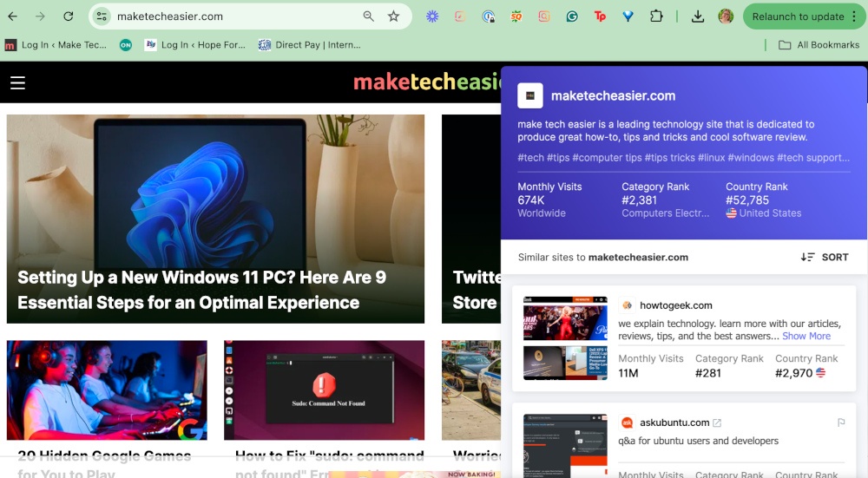Open the Downloads tray icon

pyautogui.click(x=698, y=16)
